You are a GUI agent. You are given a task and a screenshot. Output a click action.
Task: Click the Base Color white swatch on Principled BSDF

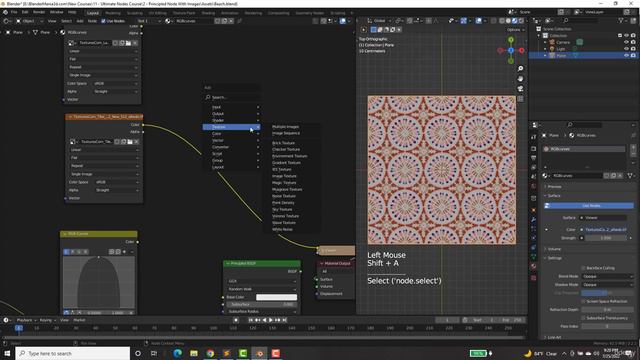click(x=276, y=297)
